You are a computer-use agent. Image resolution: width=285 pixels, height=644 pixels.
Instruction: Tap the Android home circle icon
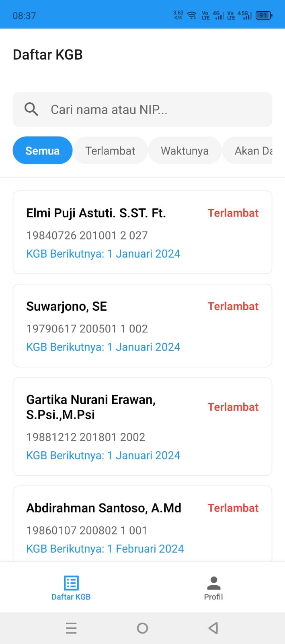point(142,628)
